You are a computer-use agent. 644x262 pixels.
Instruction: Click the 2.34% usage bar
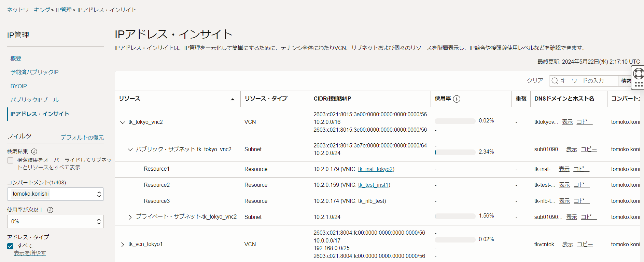[x=455, y=152]
